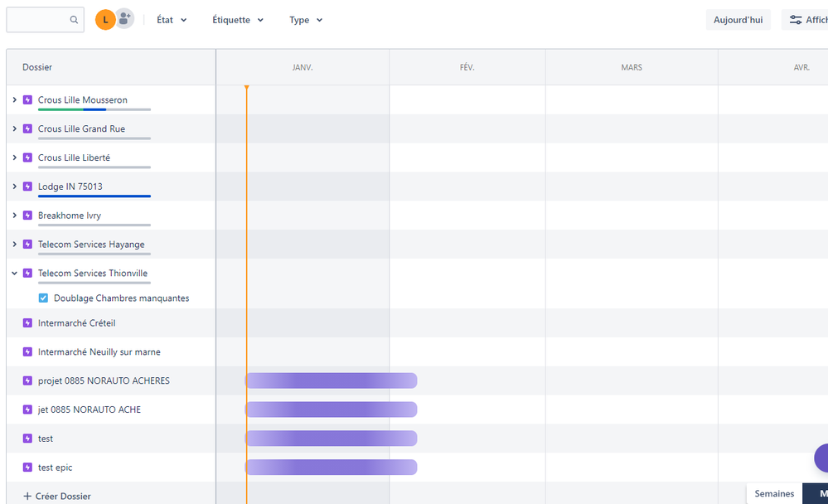Click the task icon beside Doublage Chambres manquantes
The width and height of the screenshot is (828, 504).
[x=42, y=298]
